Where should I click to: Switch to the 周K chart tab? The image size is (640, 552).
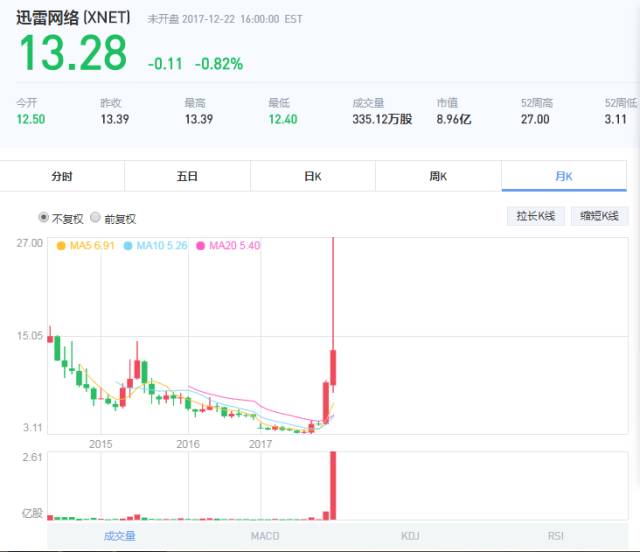pyautogui.click(x=438, y=176)
